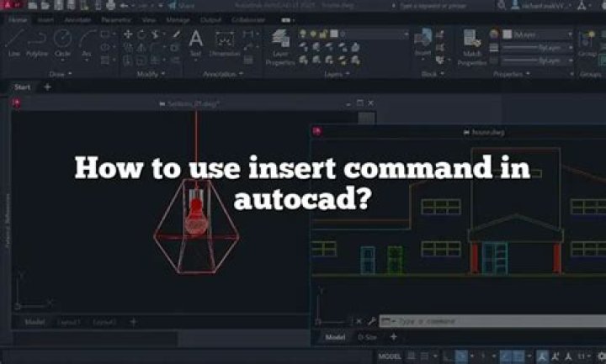Select the Polyline tool
The height and width of the screenshot is (364, 606).
tap(37, 43)
